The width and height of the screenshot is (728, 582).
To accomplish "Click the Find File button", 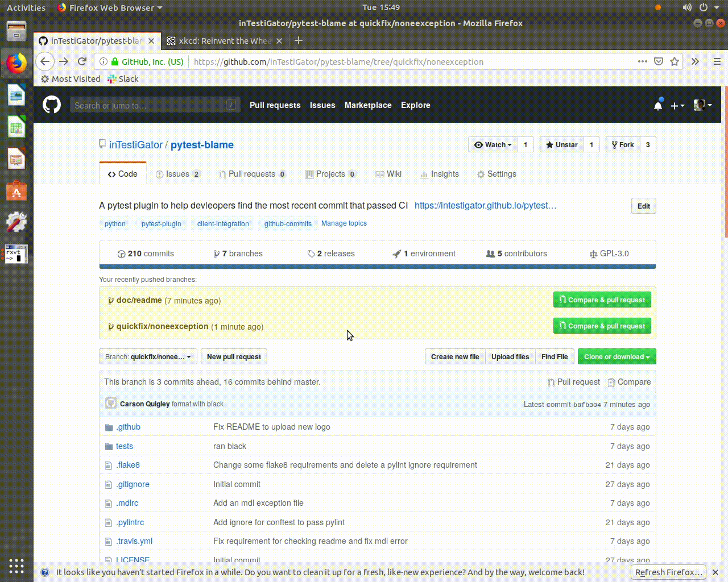I will [x=555, y=357].
